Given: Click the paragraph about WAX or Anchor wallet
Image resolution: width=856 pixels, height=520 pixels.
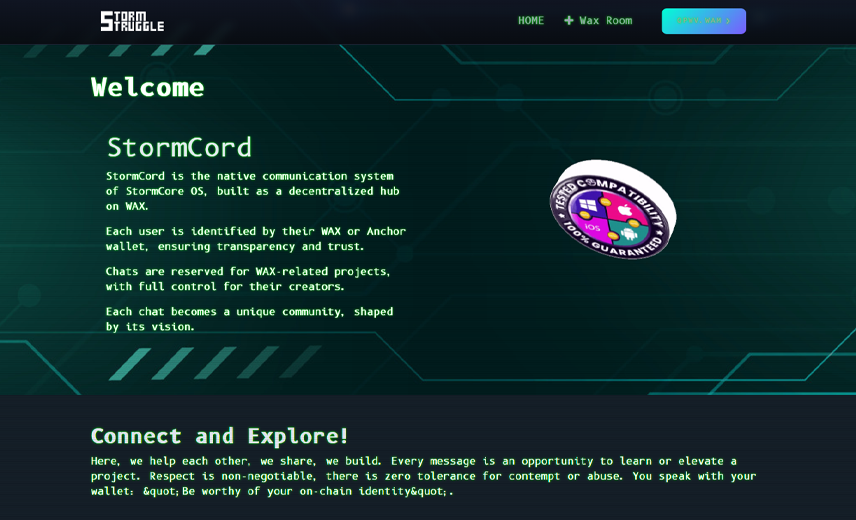Looking at the screenshot, I should pos(255,238).
